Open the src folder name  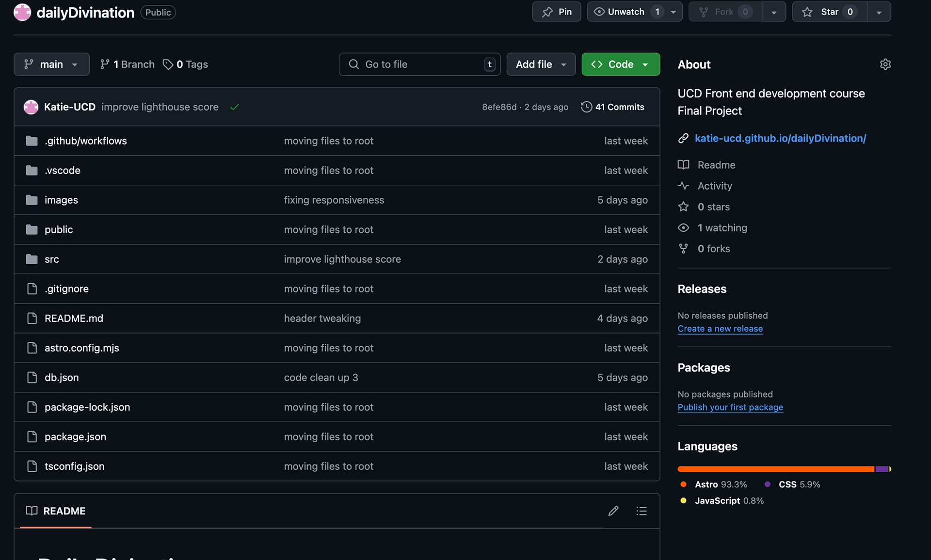coord(52,259)
